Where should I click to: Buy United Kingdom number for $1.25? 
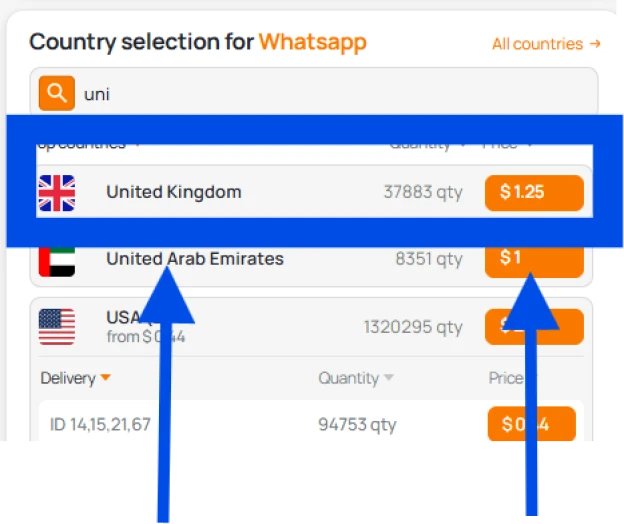[533, 192]
